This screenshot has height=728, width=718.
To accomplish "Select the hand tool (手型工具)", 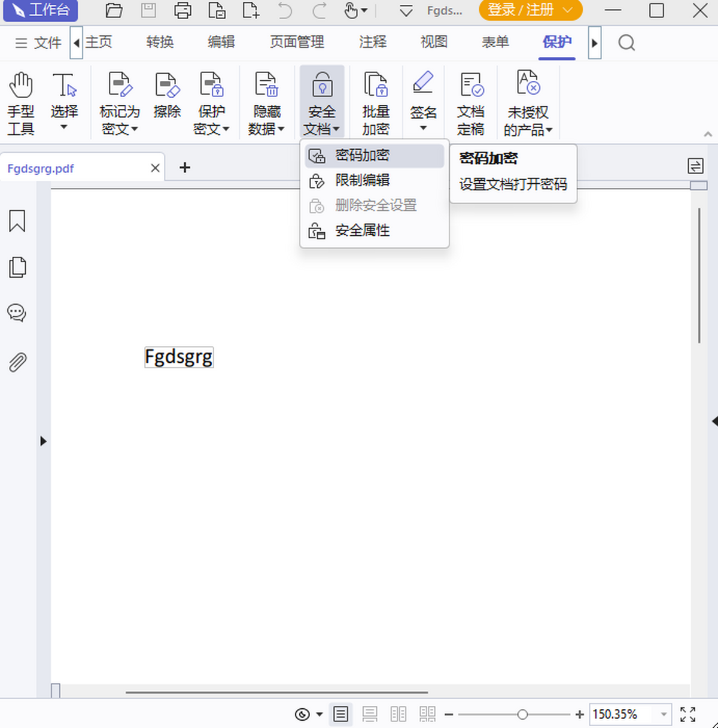I will [20, 102].
